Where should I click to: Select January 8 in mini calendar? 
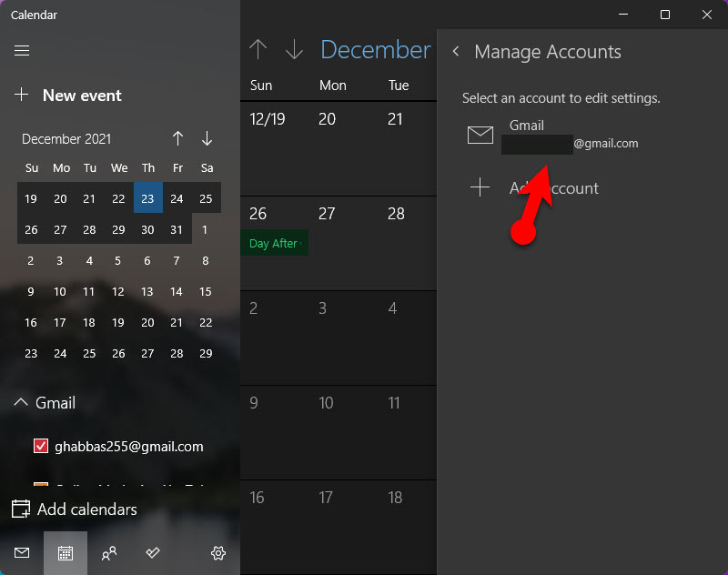[206, 260]
